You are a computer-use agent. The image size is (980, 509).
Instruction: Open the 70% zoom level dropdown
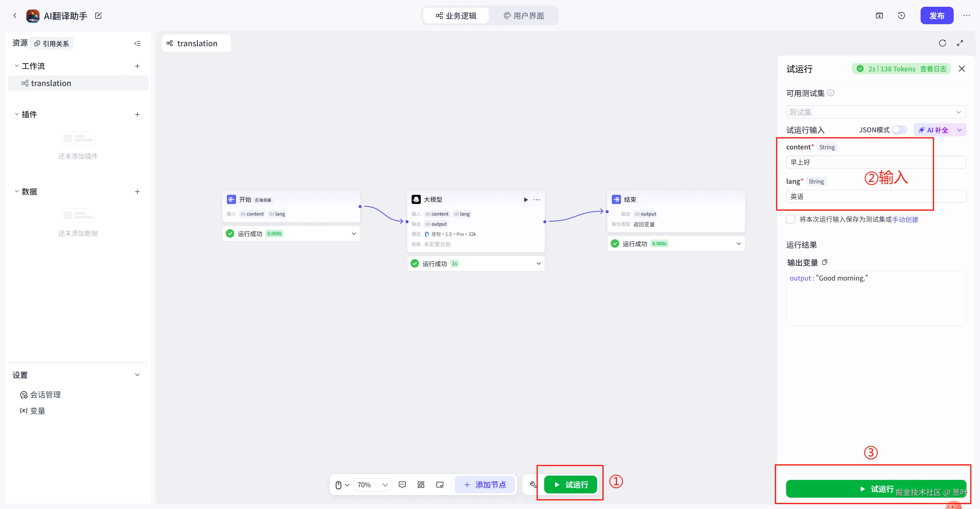click(372, 485)
